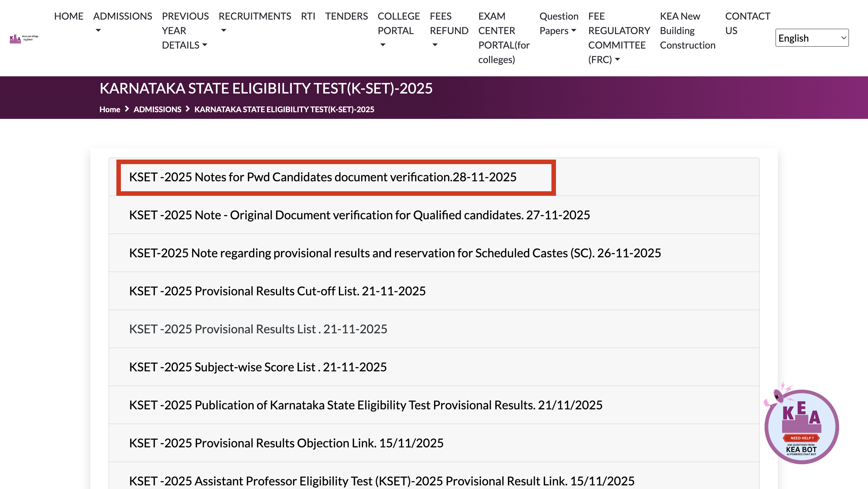Click the KEA logo
Screen dimensions: 868x489
click(x=24, y=38)
